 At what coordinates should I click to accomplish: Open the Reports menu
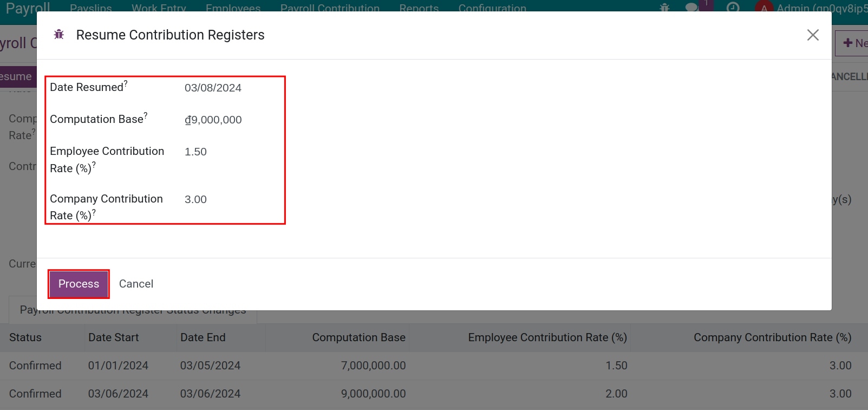tap(419, 8)
